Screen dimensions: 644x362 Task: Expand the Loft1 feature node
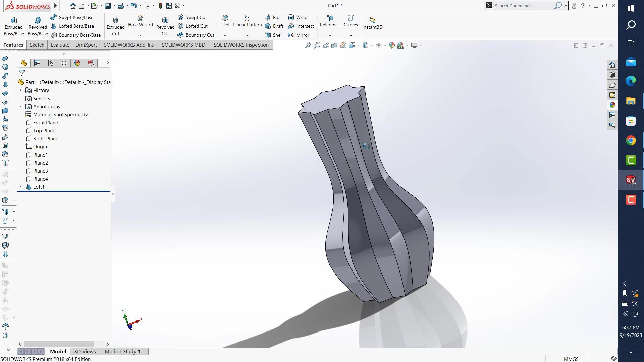point(20,187)
